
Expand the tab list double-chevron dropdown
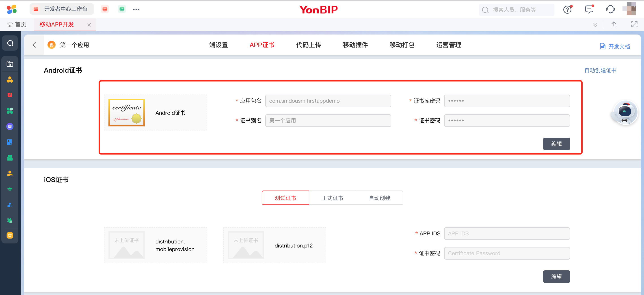click(x=595, y=24)
